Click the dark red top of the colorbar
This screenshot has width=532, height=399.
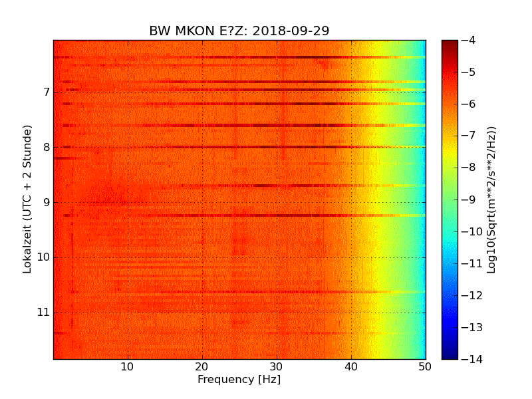[450, 46]
